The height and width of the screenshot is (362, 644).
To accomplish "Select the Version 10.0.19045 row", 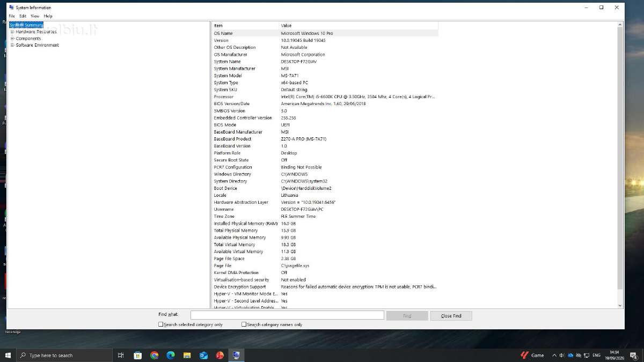I will [325, 40].
